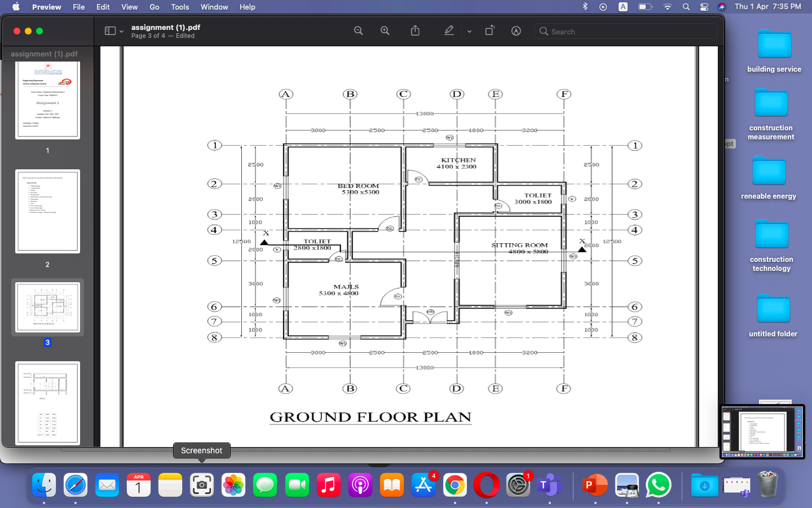Open the View menu
The image size is (812, 508).
129,7
